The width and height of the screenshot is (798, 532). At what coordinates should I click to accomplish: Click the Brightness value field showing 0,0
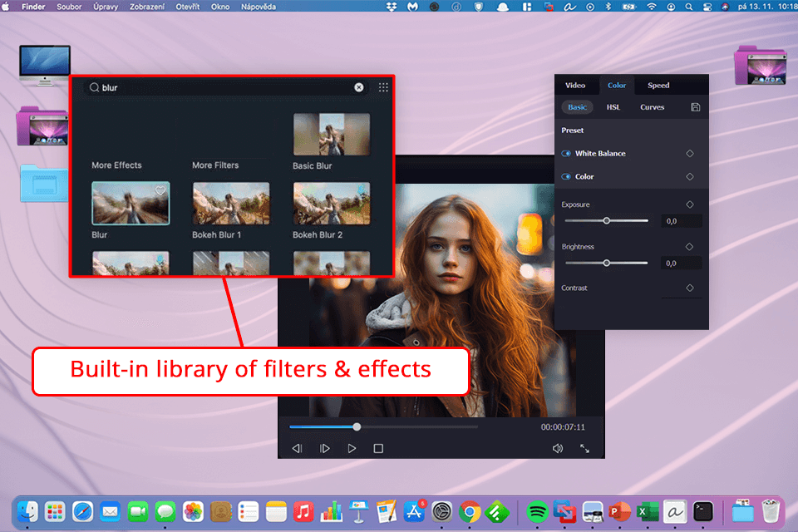[x=682, y=264]
